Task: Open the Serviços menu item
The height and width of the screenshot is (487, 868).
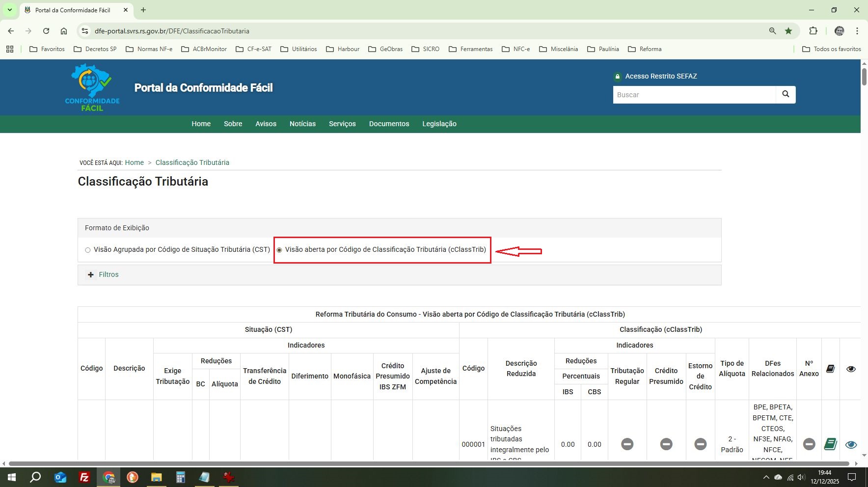Action: (342, 124)
